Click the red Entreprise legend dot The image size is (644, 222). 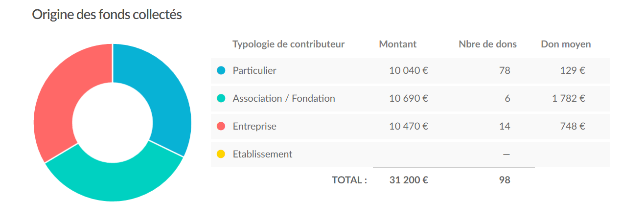(221, 127)
